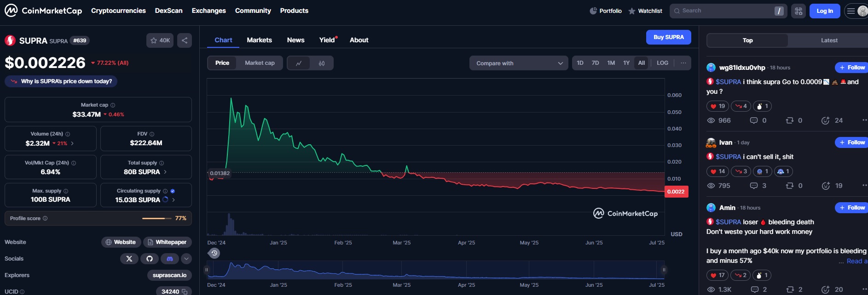This screenshot has height=295, width=868.
Task: Repost wg81ldxu0vhp's post
Action: click(790, 120)
